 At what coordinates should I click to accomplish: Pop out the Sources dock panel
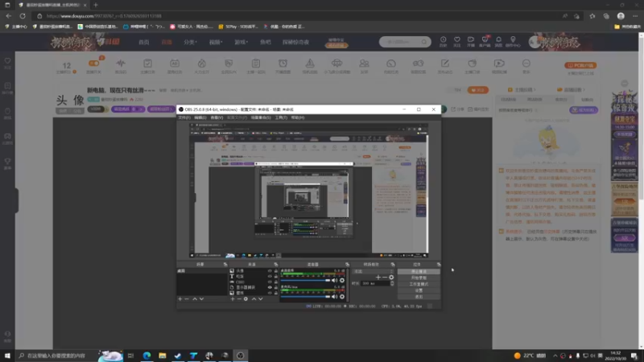pyautogui.click(x=275, y=265)
